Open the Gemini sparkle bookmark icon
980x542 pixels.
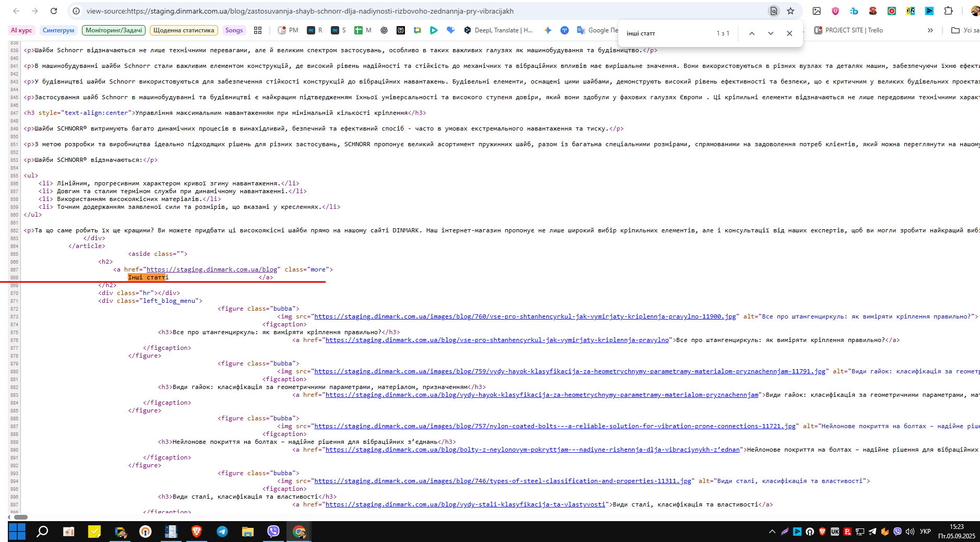[548, 30]
